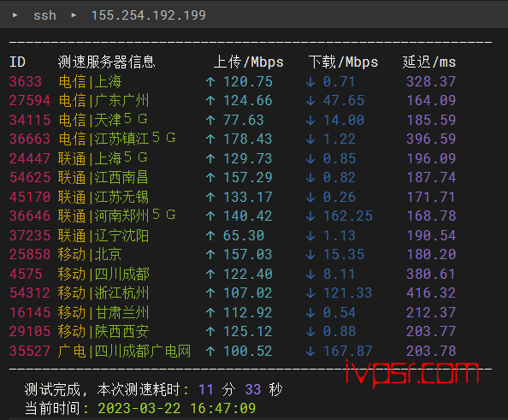This screenshot has width=508, height=420.
Task: Select server ID 25858
Action: click(x=30, y=255)
